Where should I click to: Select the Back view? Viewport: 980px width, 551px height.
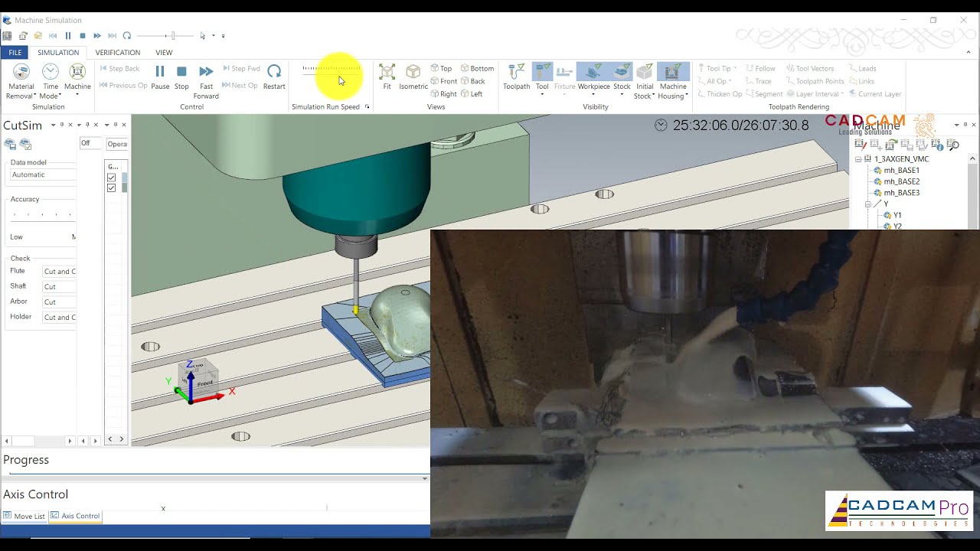point(473,81)
